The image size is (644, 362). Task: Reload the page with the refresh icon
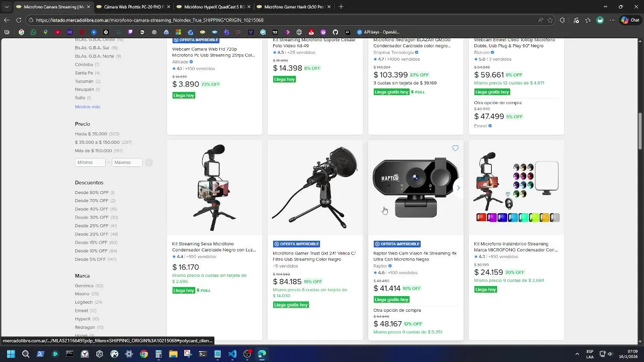19,20
